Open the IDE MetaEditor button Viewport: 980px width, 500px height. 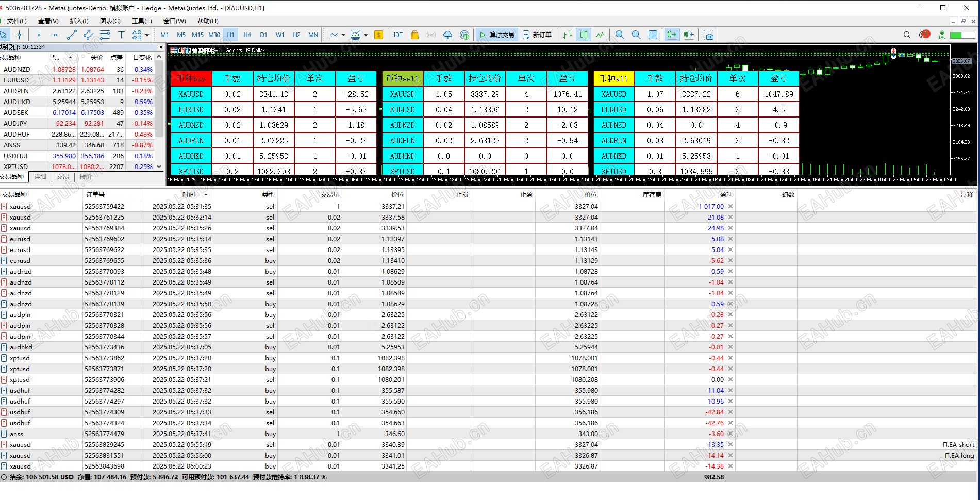click(398, 35)
